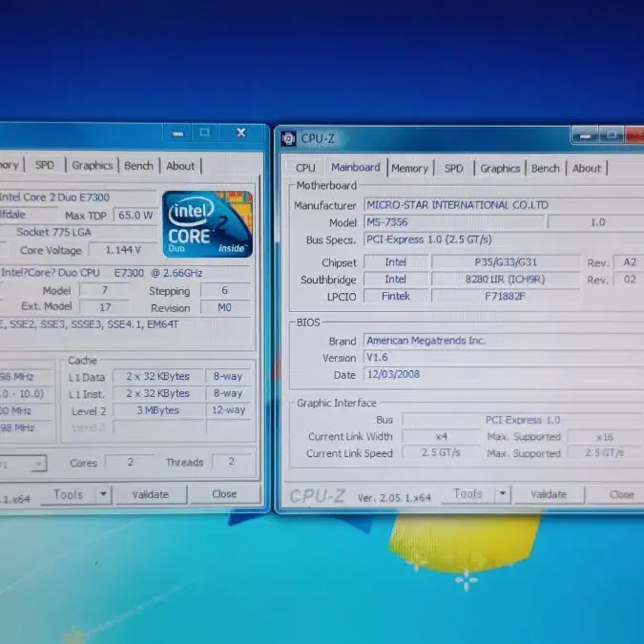The width and height of the screenshot is (644, 644).
Task: Click the southbridge revision 02
Action: (629, 280)
